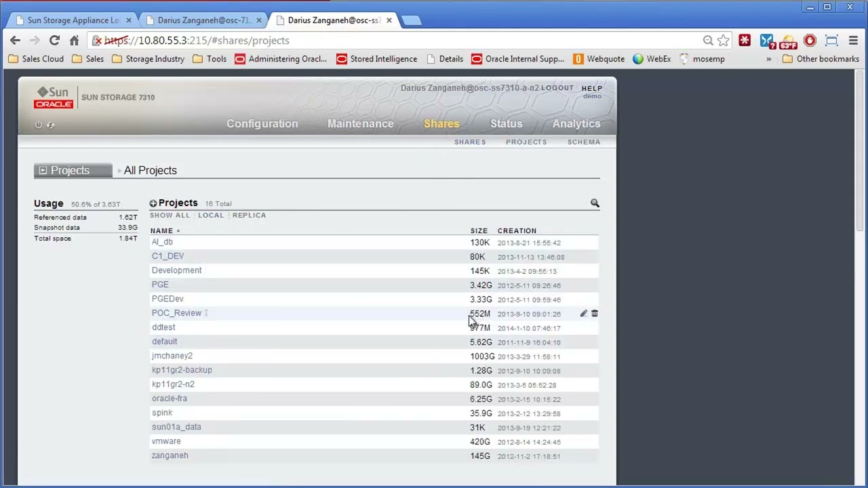Screen dimensions: 868x488
Task: Click the HELP link
Action: [592, 88]
